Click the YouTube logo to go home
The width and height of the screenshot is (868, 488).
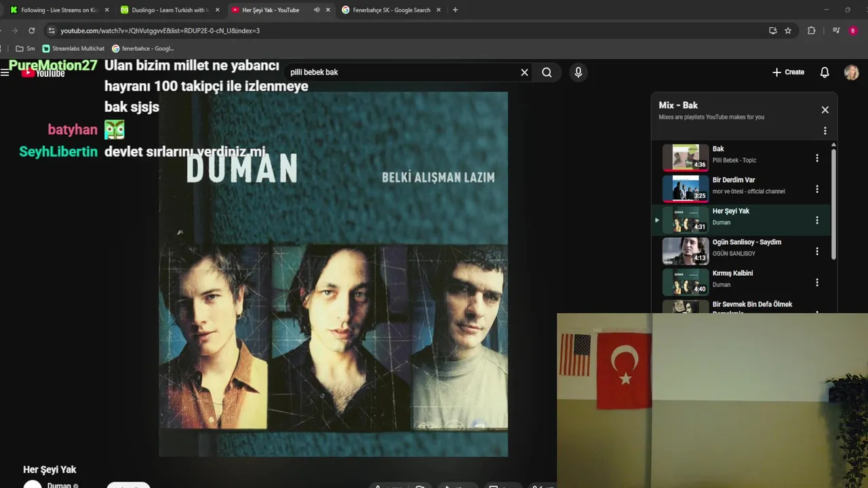tap(43, 73)
